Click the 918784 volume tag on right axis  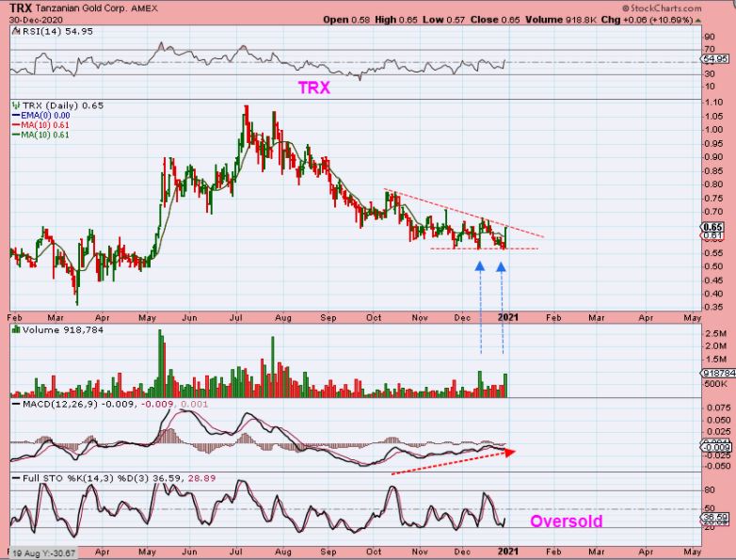click(x=719, y=374)
